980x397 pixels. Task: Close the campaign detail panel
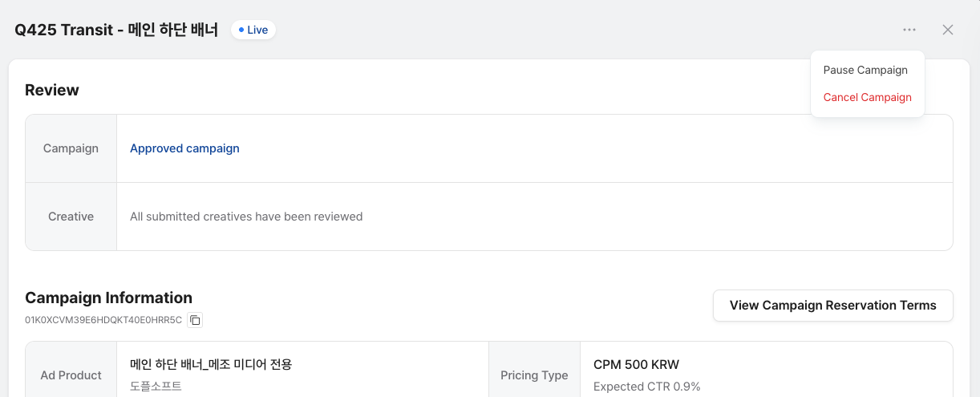(x=948, y=30)
